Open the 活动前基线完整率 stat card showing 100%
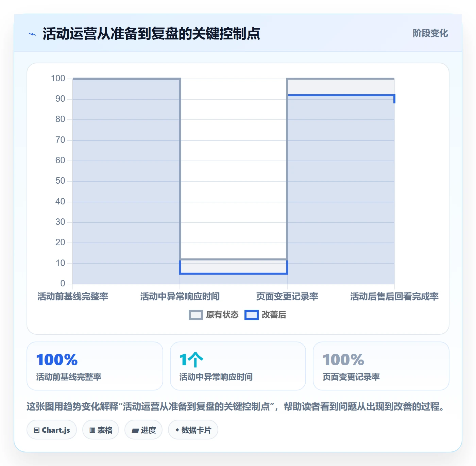This screenshot has height=466, width=476. (x=95, y=366)
